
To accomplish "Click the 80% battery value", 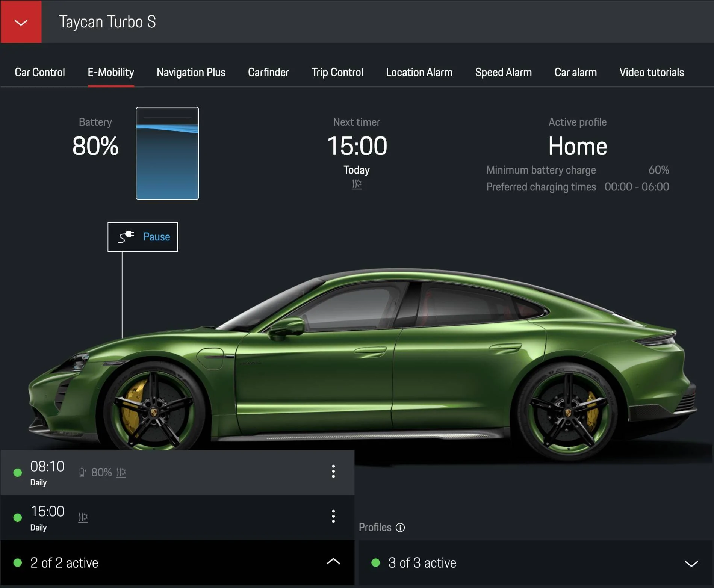I will click(95, 146).
